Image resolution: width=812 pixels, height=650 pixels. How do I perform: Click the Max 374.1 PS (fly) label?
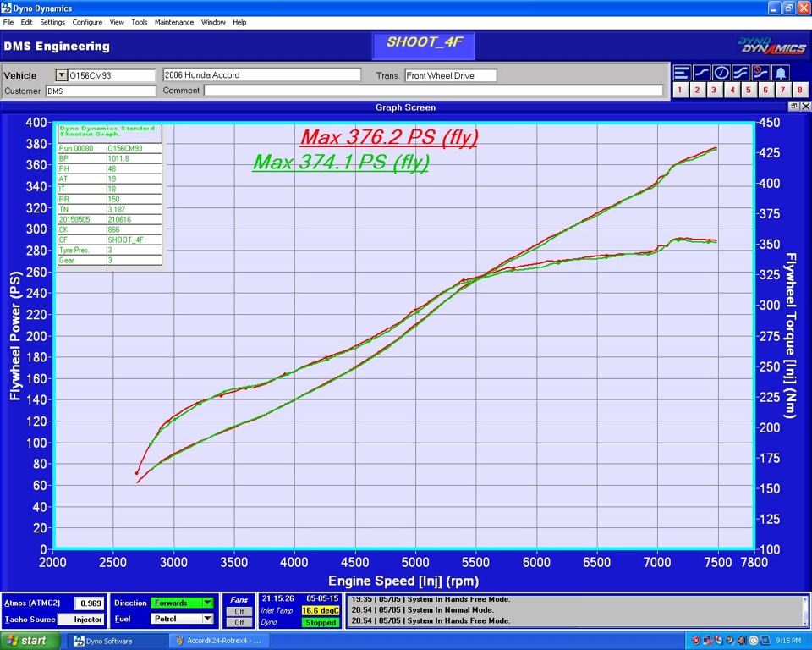pos(341,162)
